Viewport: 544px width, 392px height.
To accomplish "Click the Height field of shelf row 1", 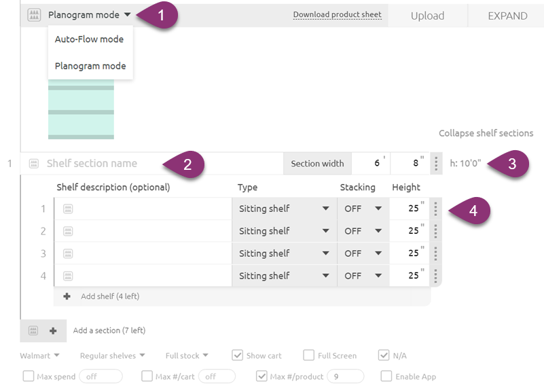I will 410,209.
